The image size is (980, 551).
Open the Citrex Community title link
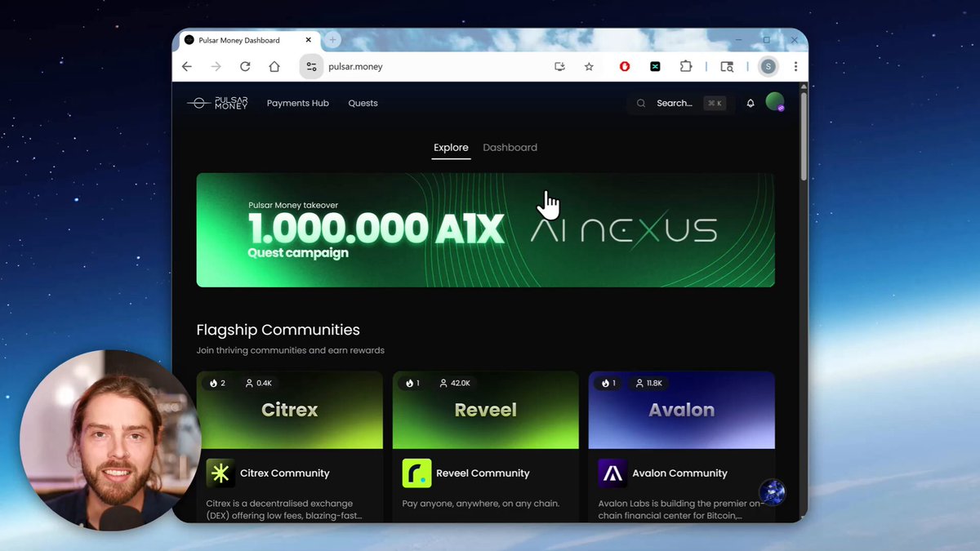285,473
